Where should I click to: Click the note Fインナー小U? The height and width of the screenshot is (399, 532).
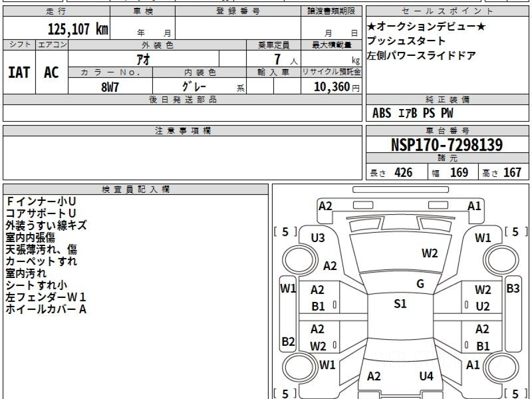[x=41, y=202]
